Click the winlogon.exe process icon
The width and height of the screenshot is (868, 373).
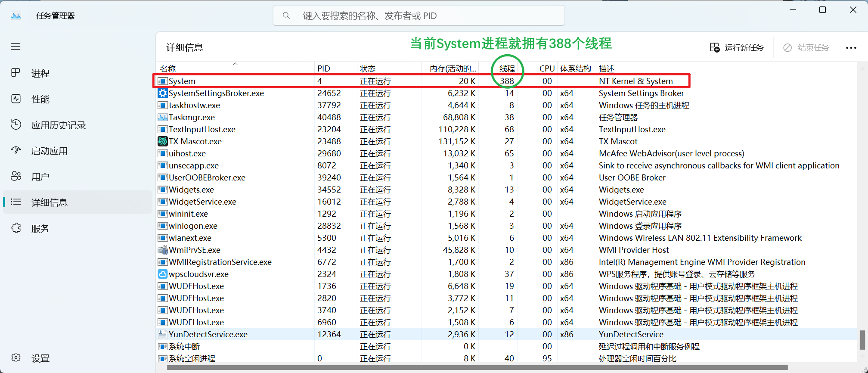coord(163,226)
